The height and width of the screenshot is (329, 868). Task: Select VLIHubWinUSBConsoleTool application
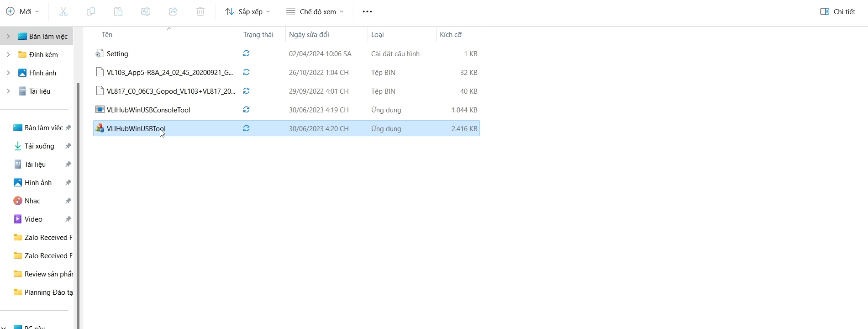point(286,110)
